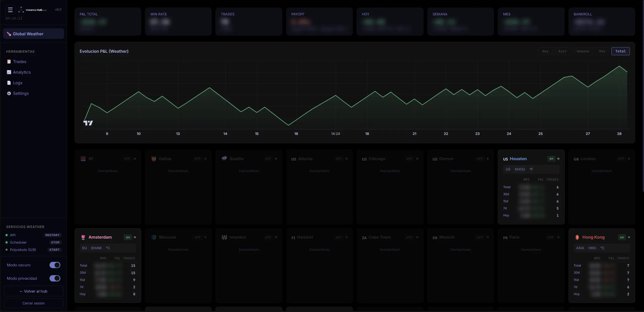Click the Cape Town card title

point(379,237)
